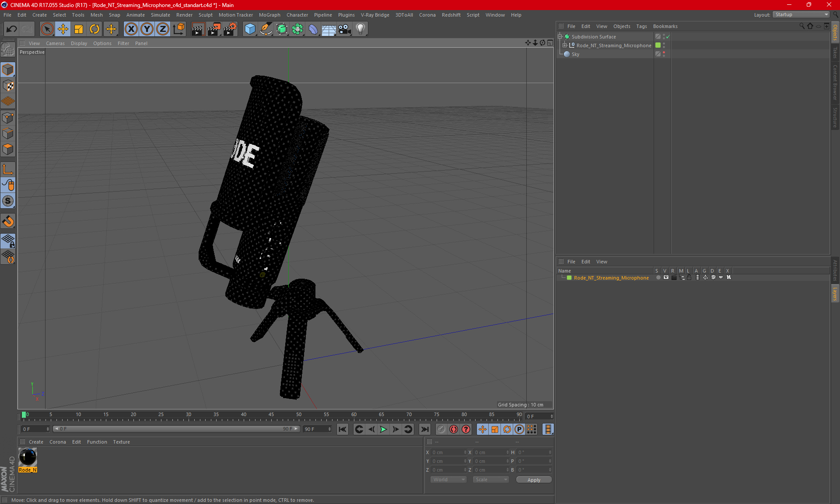Toggle Subdivision Surface enable checkmark

point(668,37)
